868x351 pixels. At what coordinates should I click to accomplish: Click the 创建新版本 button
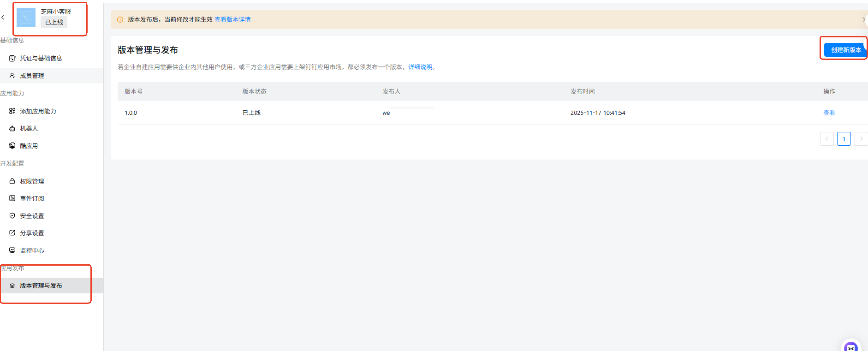[845, 50]
